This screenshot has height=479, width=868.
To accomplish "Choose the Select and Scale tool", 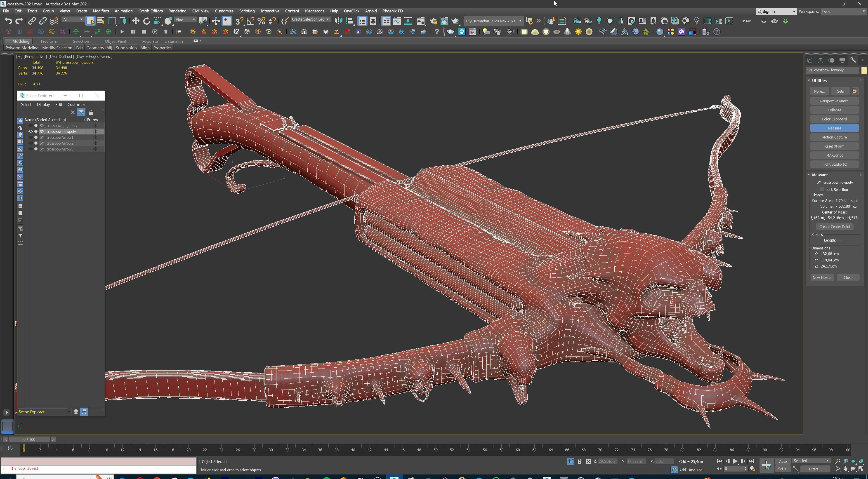I will (x=157, y=21).
